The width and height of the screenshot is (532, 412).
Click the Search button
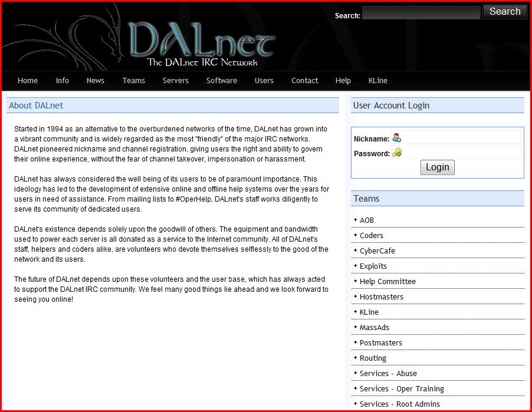[x=505, y=12]
